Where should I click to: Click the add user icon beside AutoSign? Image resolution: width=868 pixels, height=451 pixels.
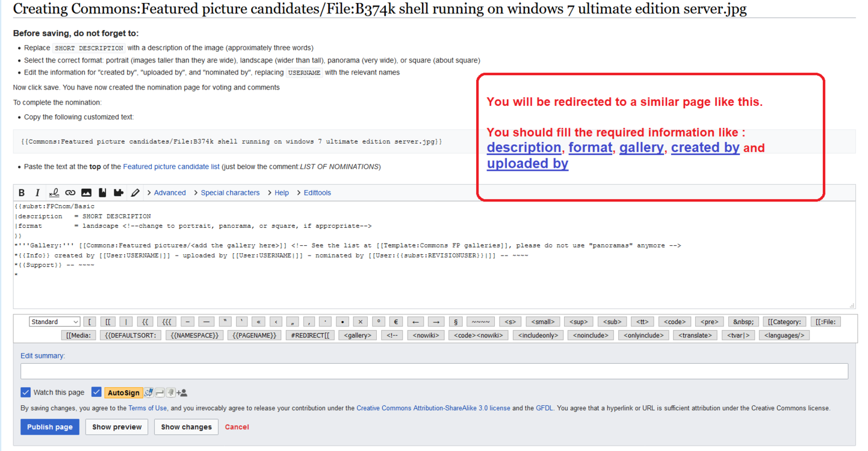click(x=182, y=393)
